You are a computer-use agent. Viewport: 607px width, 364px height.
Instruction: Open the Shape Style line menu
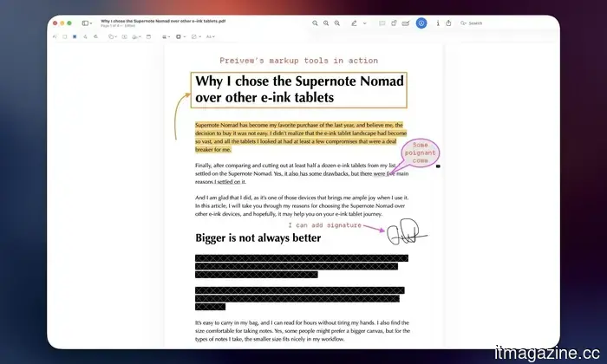pyautogui.click(x=166, y=36)
